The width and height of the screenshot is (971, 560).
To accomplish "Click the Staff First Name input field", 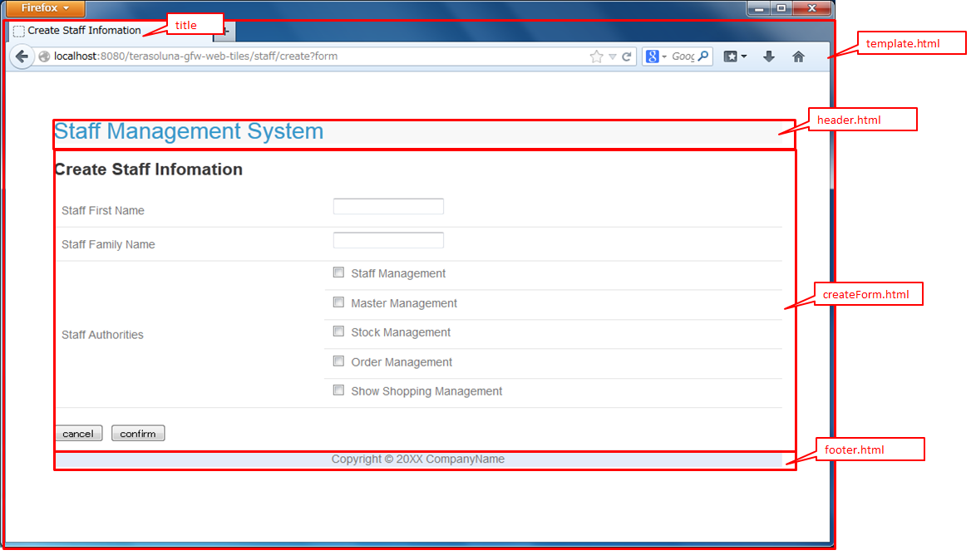I will pyautogui.click(x=388, y=206).
